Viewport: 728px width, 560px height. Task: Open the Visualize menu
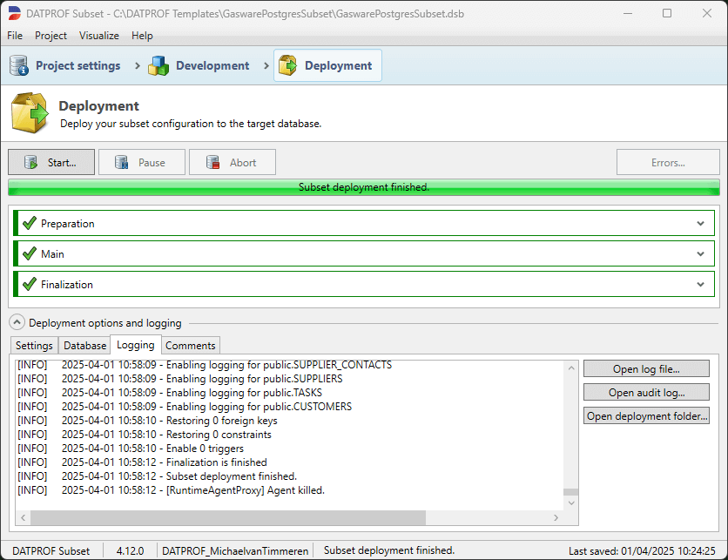click(x=98, y=36)
